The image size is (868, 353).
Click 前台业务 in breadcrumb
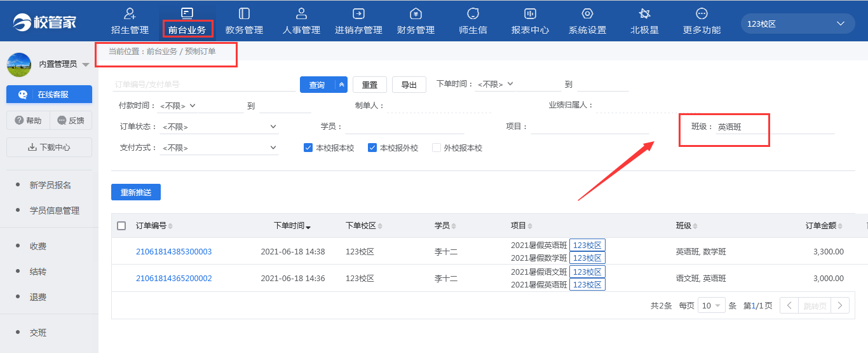(x=161, y=51)
